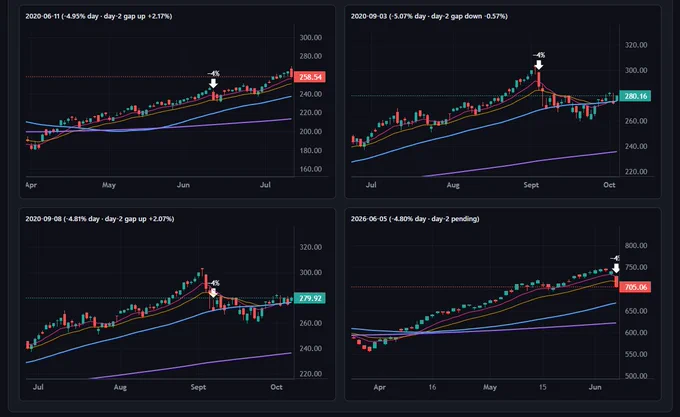Click the Aug axis label in the 2020-09-03 chart

tap(453, 185)
